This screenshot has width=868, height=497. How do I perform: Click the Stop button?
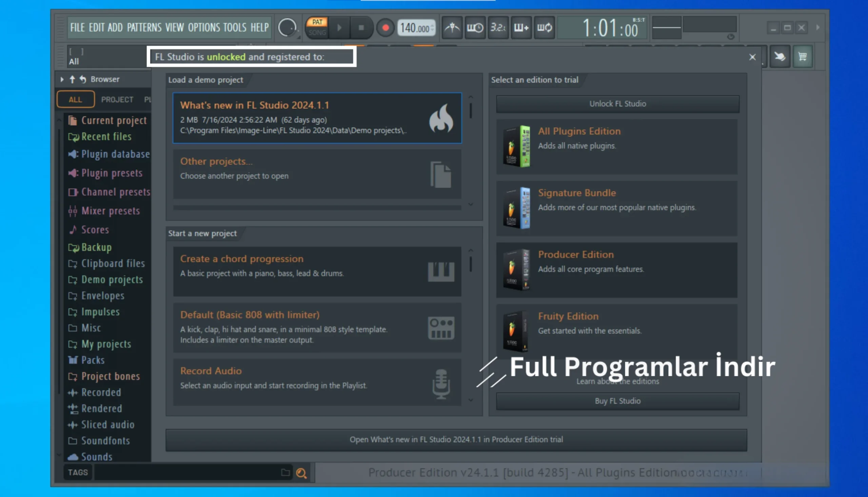click(x=361, y=27)
